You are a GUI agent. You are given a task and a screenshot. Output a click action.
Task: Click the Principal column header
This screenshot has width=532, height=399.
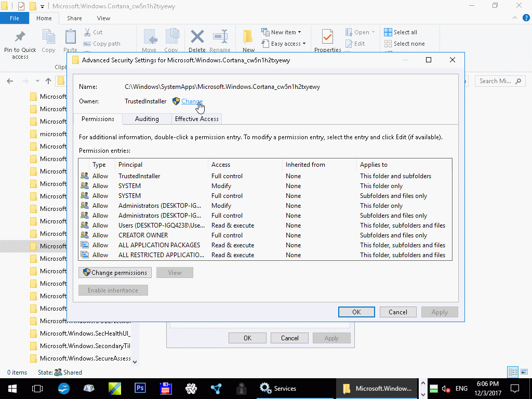(162, 165)
